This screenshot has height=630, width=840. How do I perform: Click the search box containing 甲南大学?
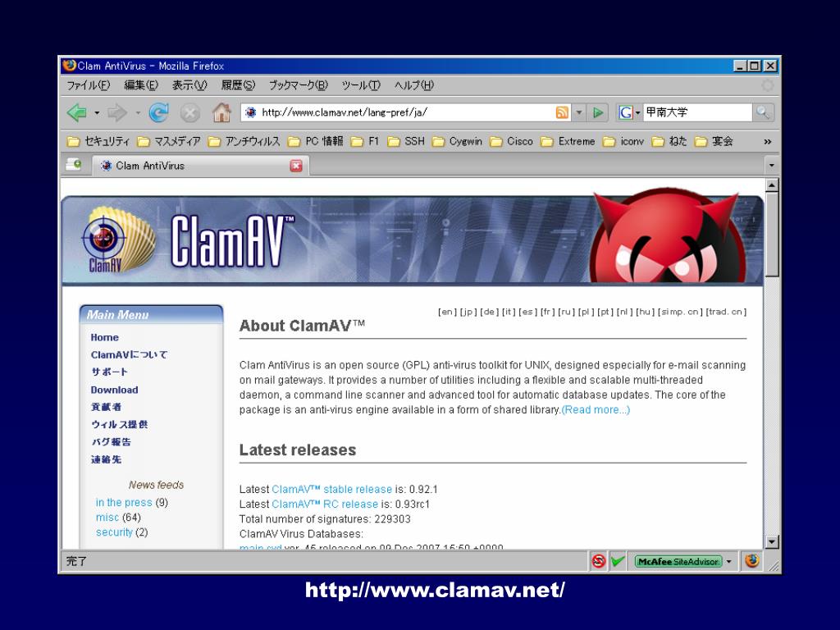click(x=697, y=112)
